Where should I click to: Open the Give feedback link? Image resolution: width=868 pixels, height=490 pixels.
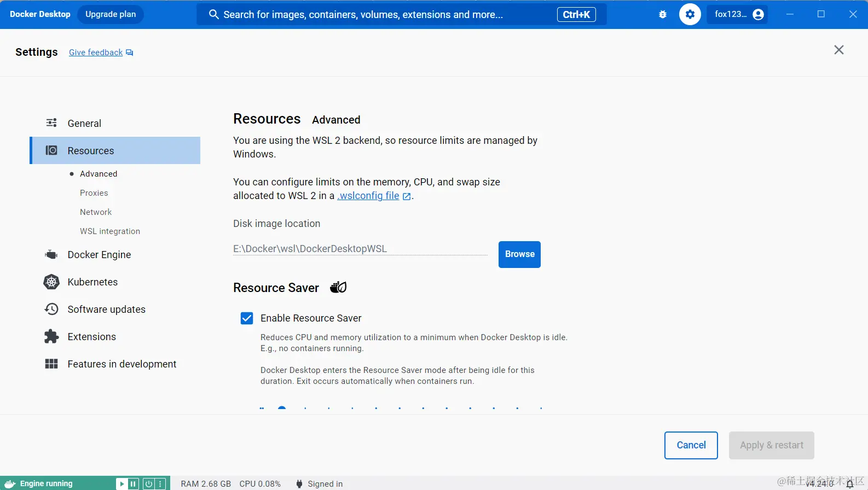(x=96, y=52)
